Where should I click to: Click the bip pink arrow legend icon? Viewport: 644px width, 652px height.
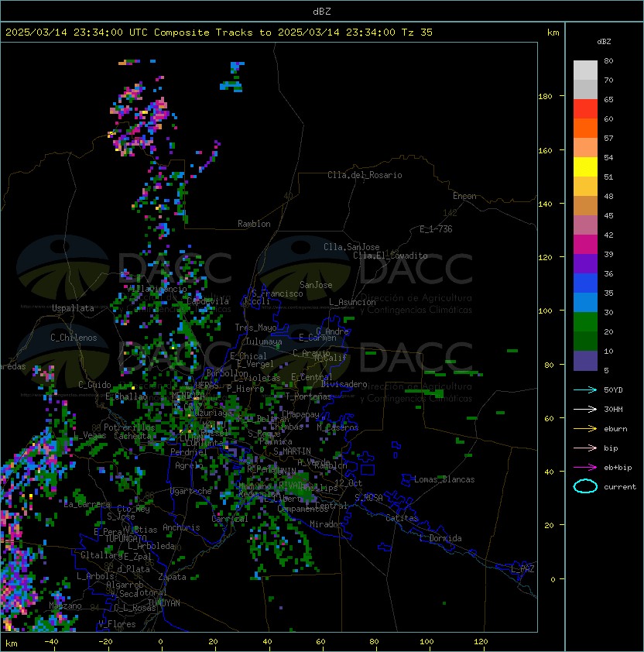(585, 448)
